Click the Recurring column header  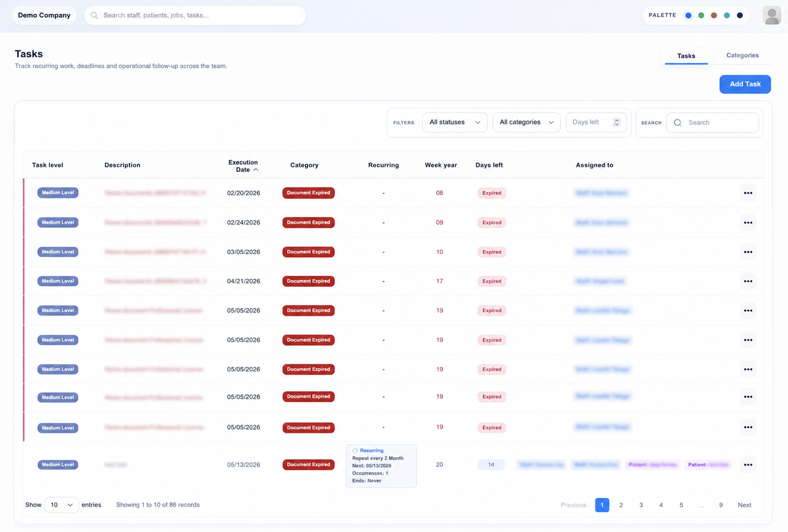point(383,165)
